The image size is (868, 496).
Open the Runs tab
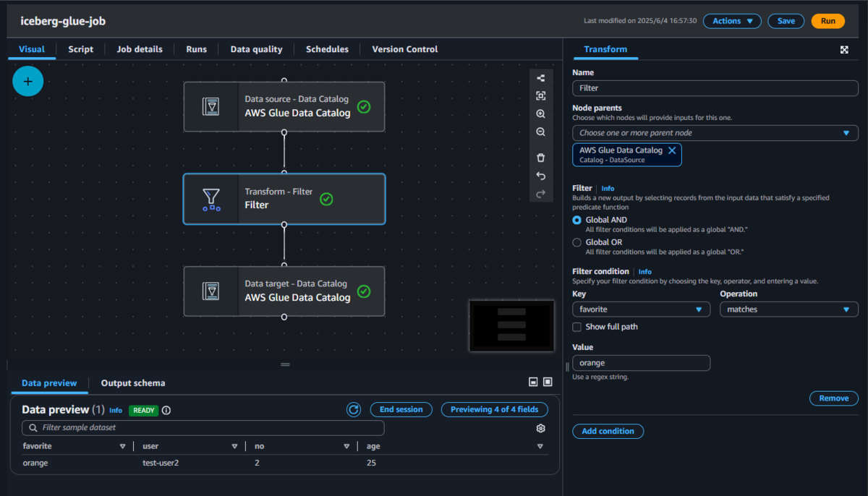[196, 49]
